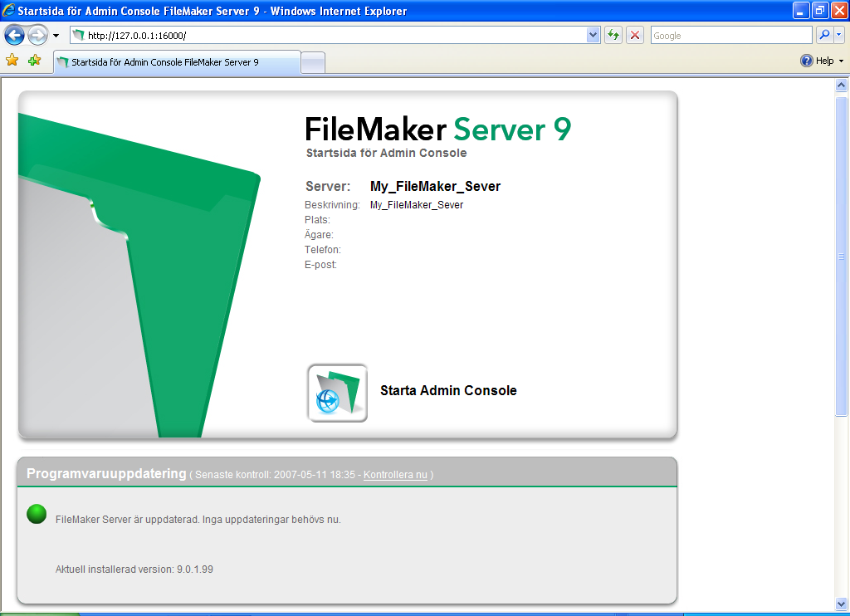850x616 pixels.
Task: Expand the Help menu dropdown arrow
Action: pyautogui.click(x=842, y=61)
